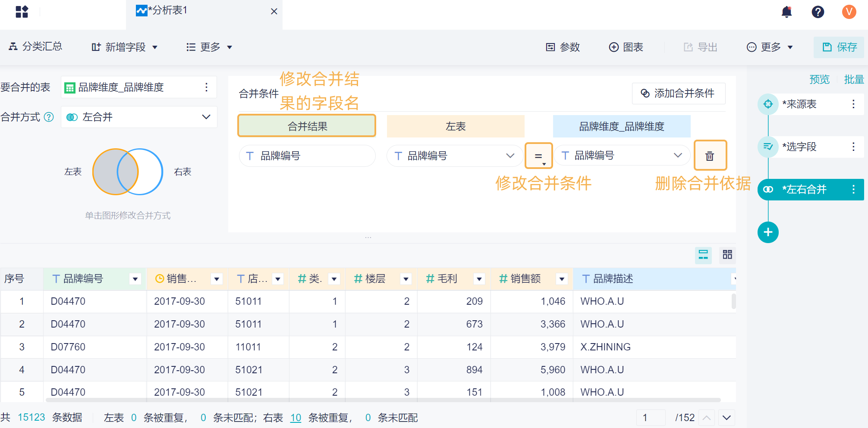The image size is (868, 428).
Task: Select the 分析表1 tab
Action: [168, 10]
